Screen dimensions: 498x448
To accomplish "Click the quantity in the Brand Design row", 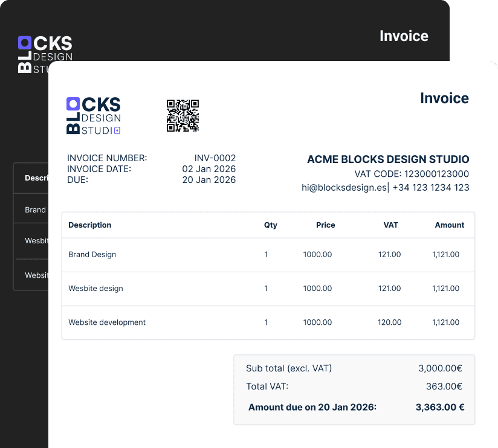I will coord(266,254).
